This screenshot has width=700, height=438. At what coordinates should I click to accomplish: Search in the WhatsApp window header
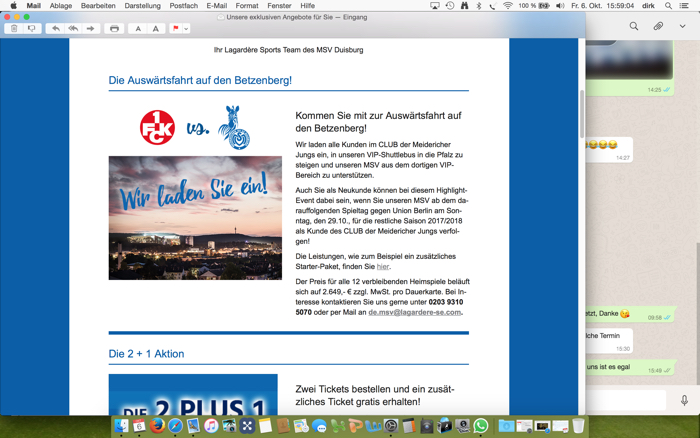(633, 26)
